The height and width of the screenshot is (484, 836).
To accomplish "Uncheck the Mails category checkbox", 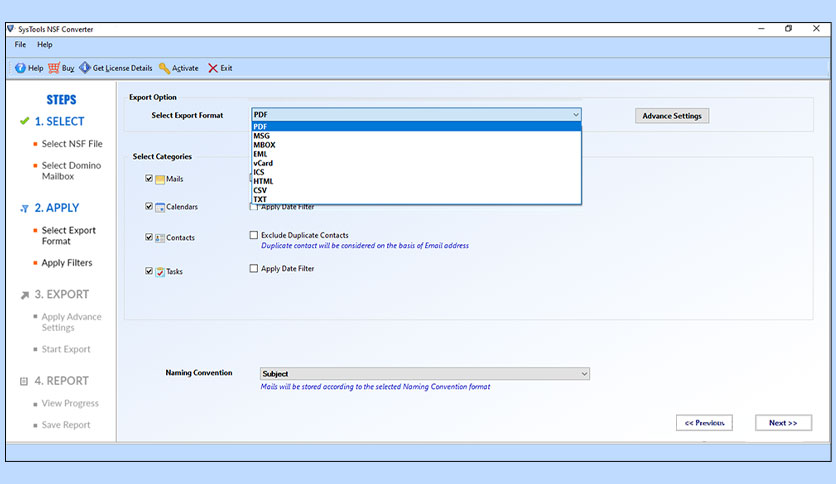I will 149,179.
